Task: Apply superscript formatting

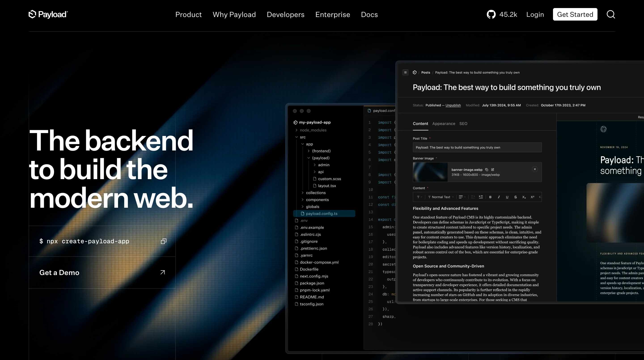Action: point(532,197)
